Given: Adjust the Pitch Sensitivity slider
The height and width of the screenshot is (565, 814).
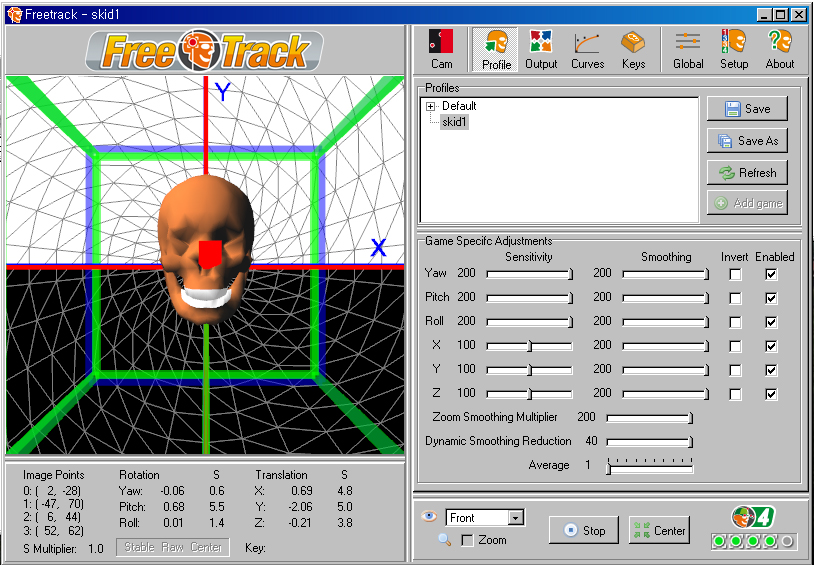Looking at the screenshot, I should [570, 298].
